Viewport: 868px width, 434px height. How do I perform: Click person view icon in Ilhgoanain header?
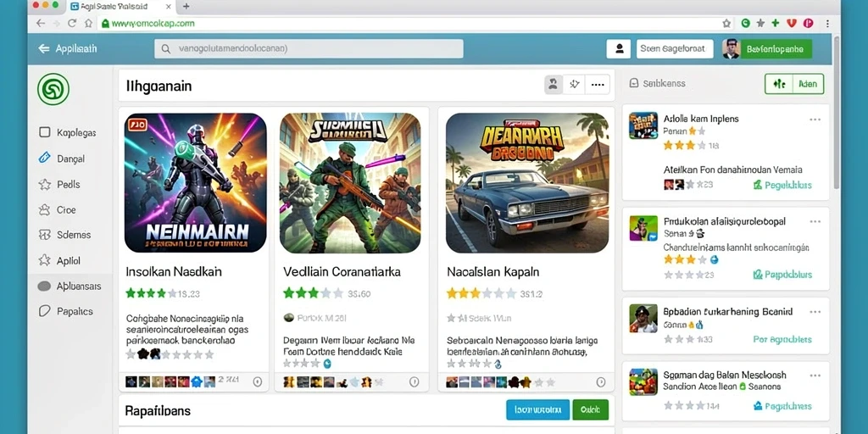tap(553, 84)
